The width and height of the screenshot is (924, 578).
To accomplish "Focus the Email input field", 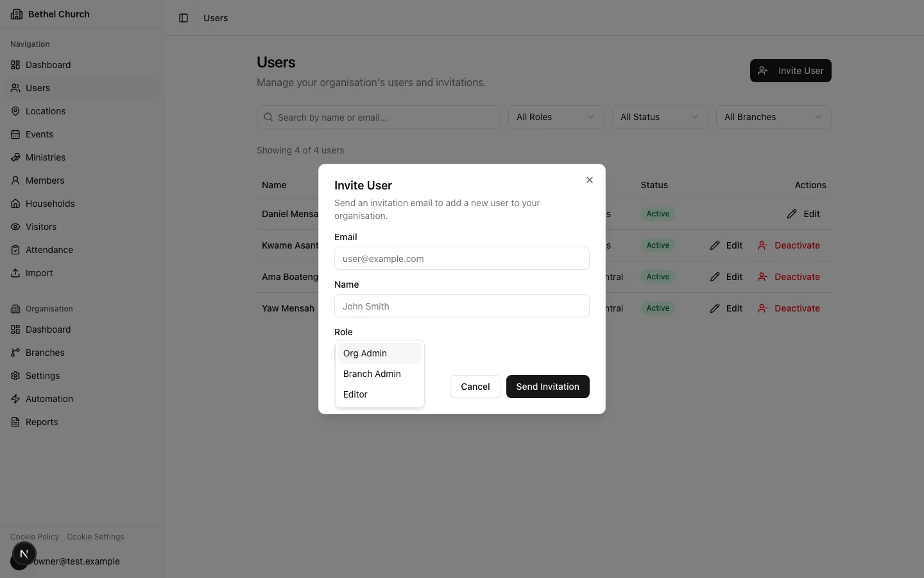I will pos(462,258).
